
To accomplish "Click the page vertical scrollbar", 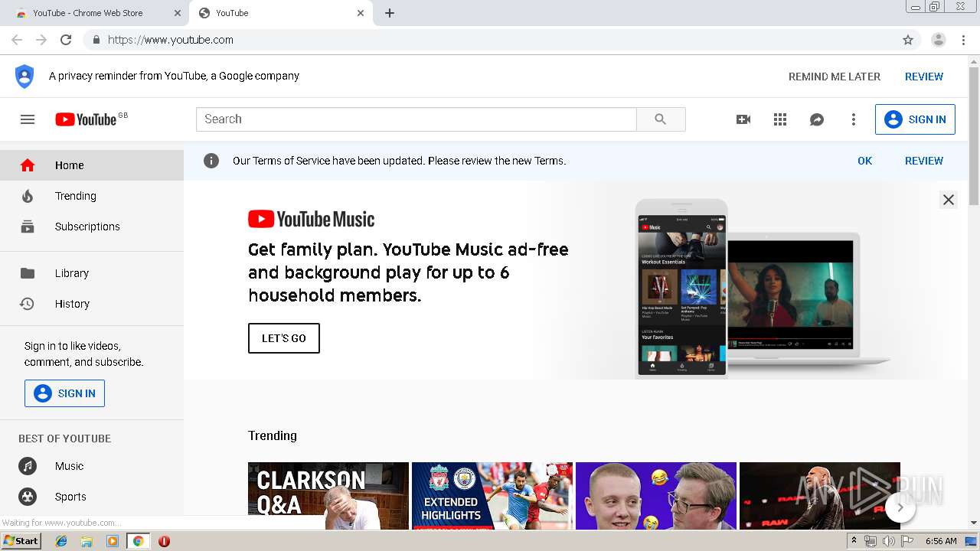I will coord(974,136).
